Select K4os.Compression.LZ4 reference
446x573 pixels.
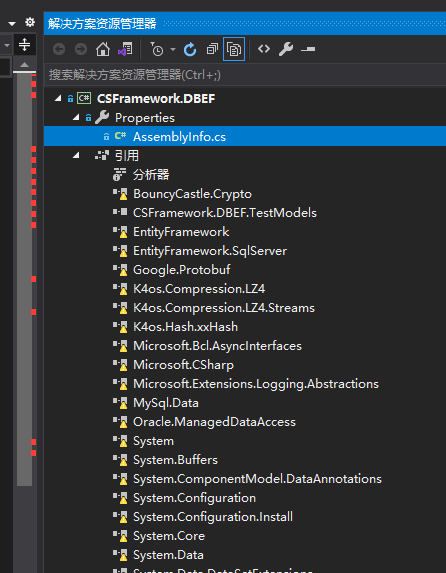tap(199, 289)
